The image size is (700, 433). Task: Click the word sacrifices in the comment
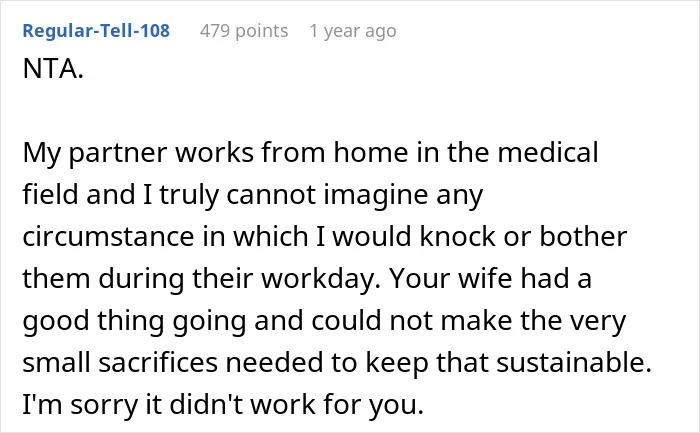click(158, 362)
